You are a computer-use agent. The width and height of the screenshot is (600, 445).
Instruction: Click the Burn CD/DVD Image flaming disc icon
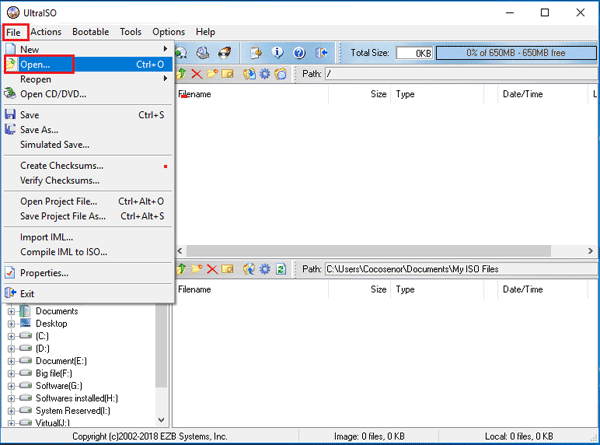225,52
